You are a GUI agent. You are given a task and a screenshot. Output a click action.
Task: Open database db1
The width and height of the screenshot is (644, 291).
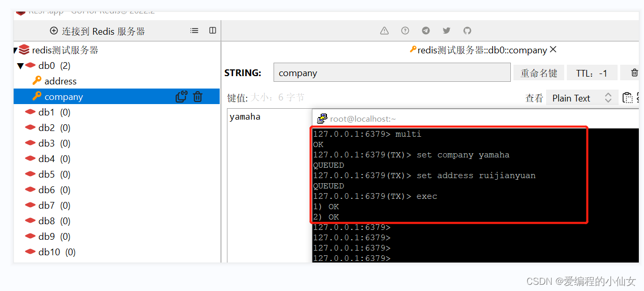click(x=54, y=112)
